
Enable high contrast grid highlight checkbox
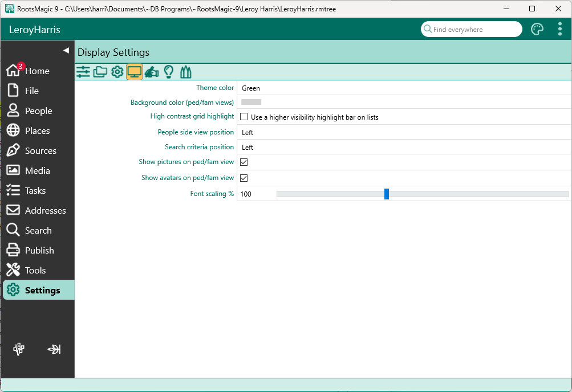(244, 117)
